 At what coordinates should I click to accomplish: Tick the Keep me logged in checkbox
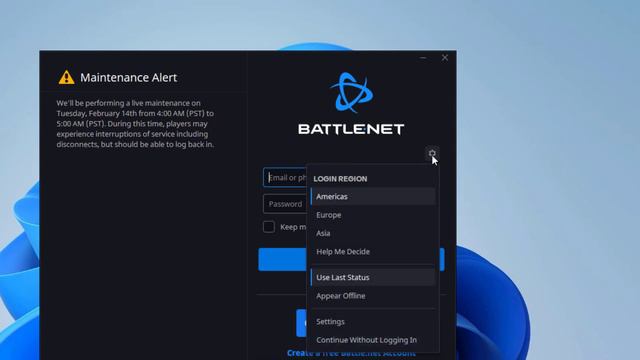269,227
